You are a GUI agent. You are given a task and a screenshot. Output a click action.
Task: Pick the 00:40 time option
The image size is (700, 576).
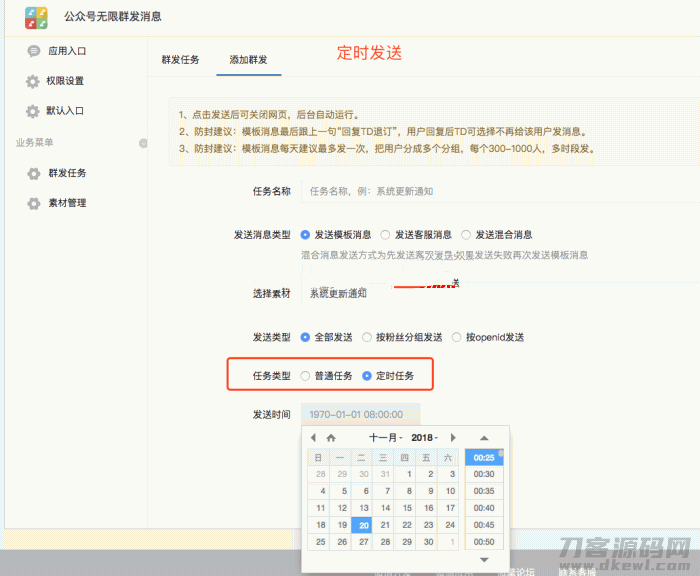(484, 508)
